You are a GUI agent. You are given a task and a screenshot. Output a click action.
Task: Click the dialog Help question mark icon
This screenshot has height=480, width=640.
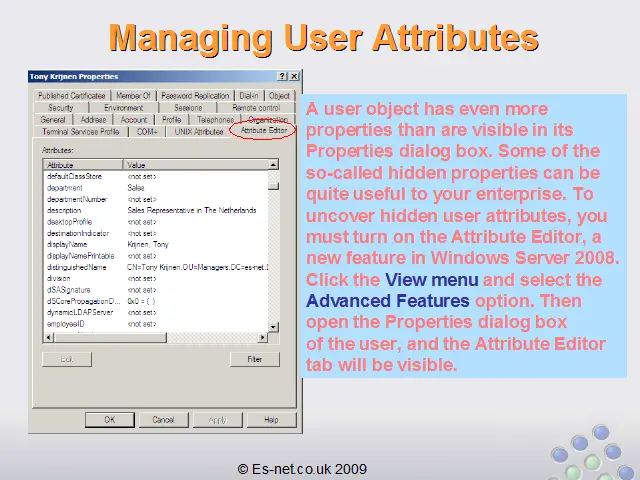pyautogui.click(x=281, y=76)
